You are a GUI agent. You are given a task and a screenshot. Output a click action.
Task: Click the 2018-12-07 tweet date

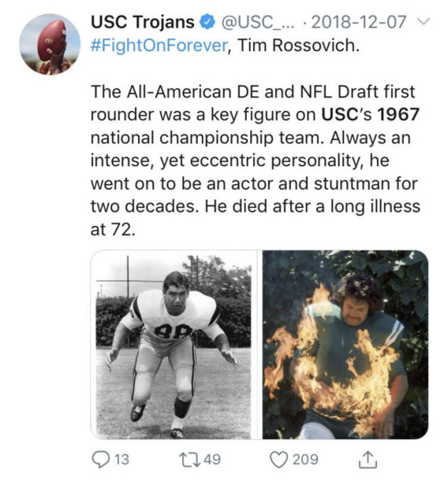(357, 22)
